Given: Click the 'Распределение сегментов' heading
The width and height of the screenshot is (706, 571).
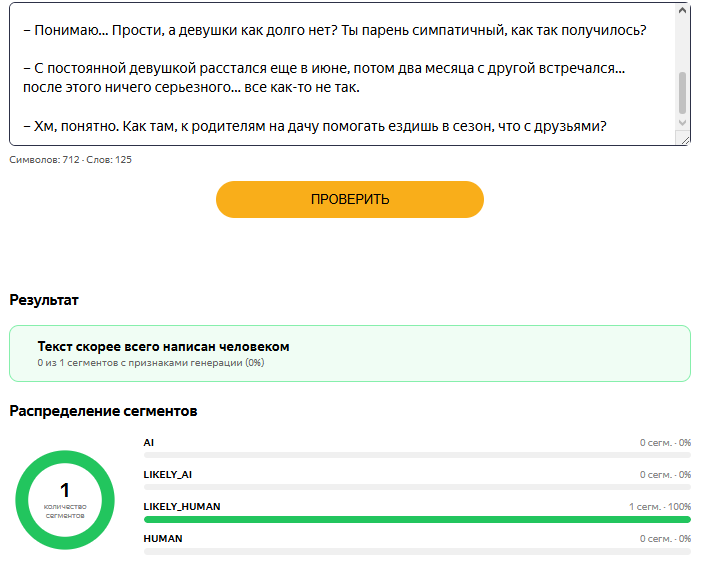Looking at the screenshot, I should (103, 411).
